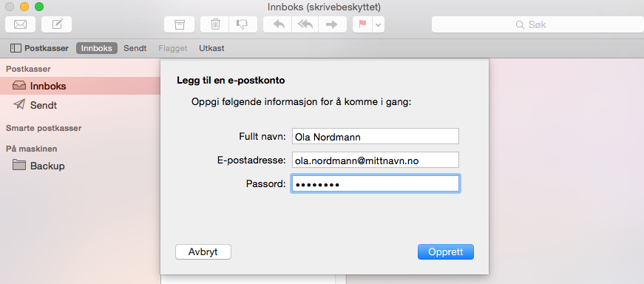644x284 pixels.
Task: Click the Get Mail envelope icon
Action: click(x=20, y=24)
